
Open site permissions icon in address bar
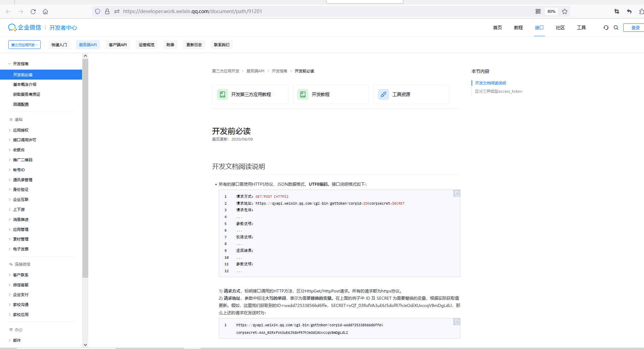(117, 11)
